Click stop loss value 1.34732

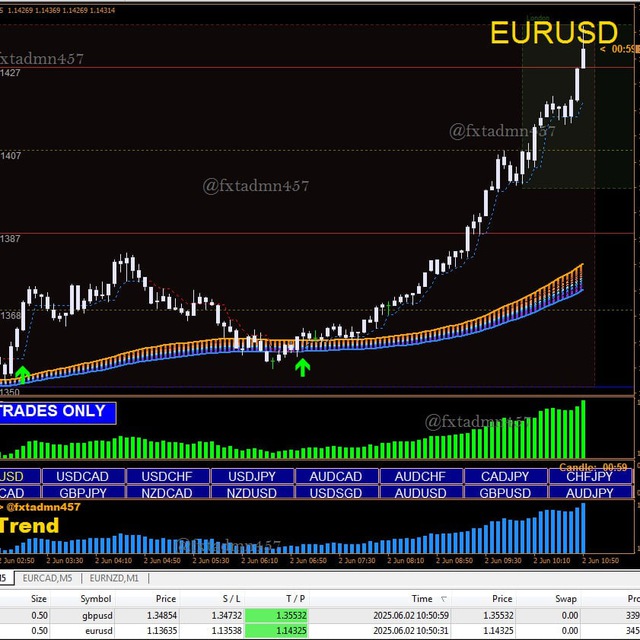click(227, 616)
